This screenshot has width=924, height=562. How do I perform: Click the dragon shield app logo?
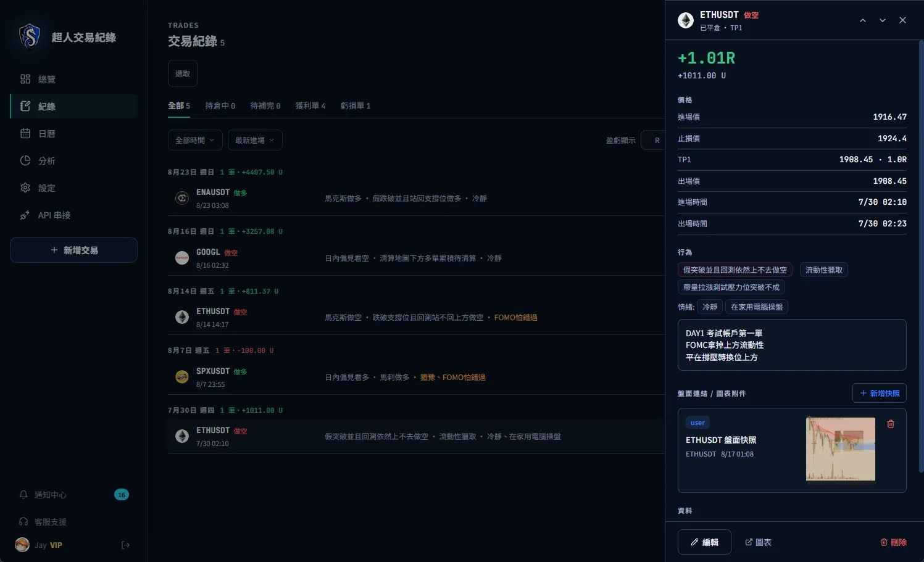[30, 36]
